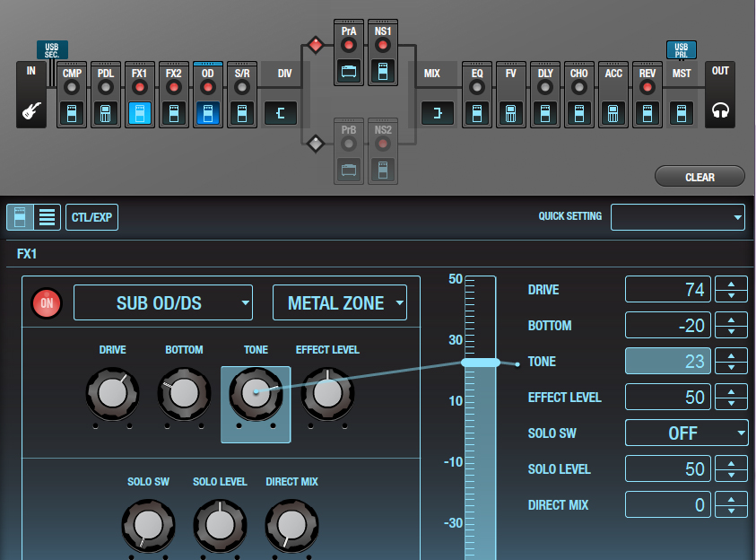Open the PrA preamp amp icon

(x=349, y=72)
